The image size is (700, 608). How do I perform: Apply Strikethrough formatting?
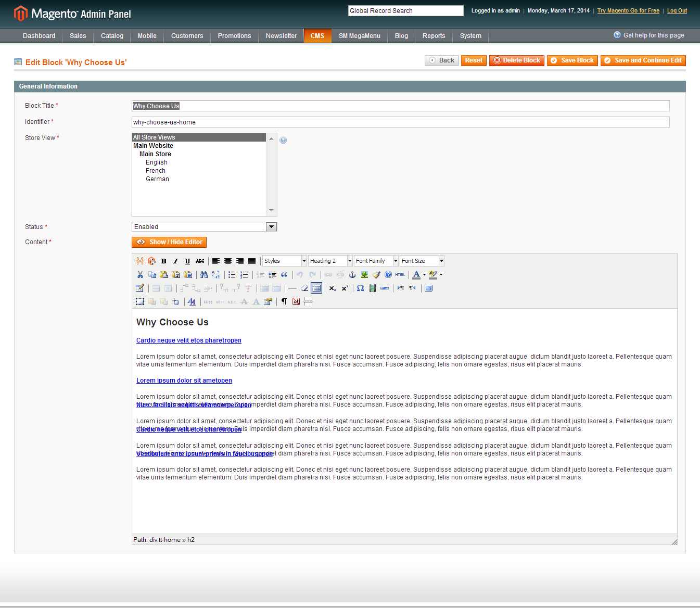click(200, 261)
